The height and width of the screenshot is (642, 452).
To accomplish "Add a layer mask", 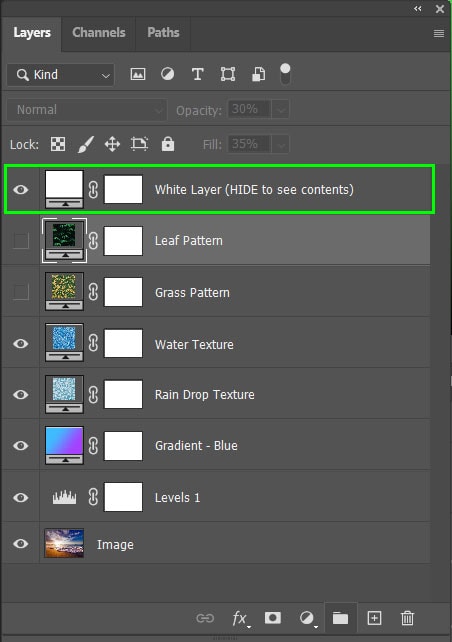I will coord(273,618).
